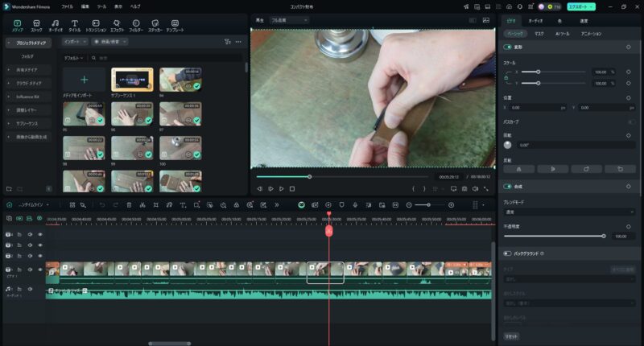Open the ブレンドモード (Blend mode) dropdown
Screen dimensions: 644x346
tap(569, 212)
